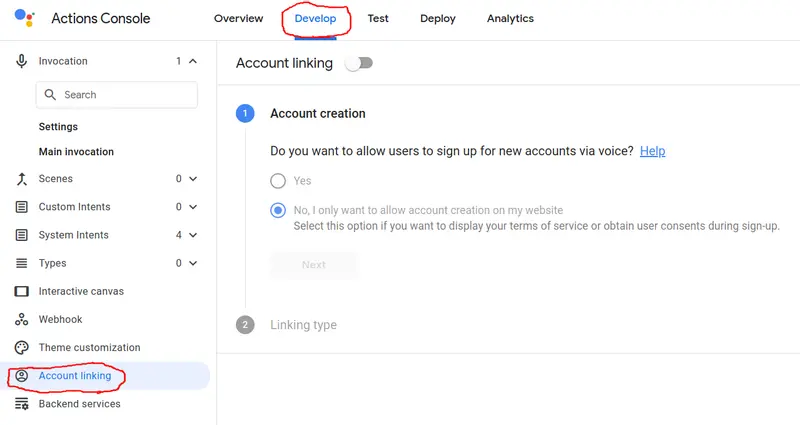Click the Backend services gear-list icon
Screen dimensions: 800x425
tap(21, 404)
